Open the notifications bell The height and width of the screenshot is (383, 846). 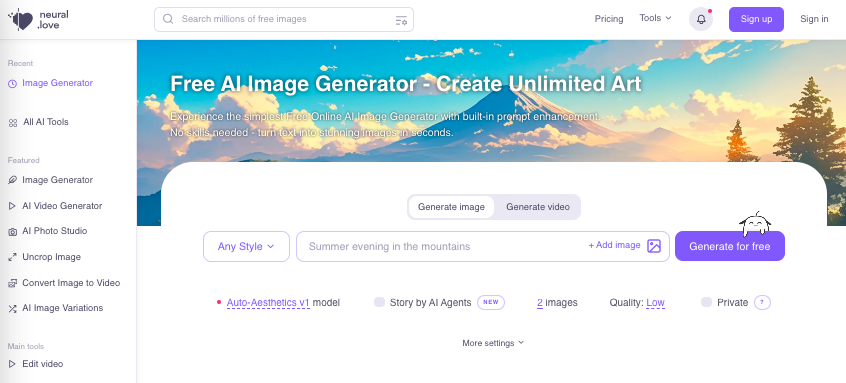[701, 19]
